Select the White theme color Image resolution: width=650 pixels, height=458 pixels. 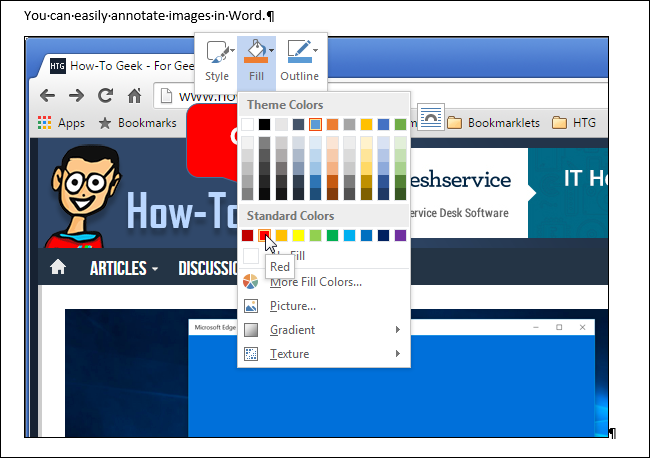coord(247,124)
